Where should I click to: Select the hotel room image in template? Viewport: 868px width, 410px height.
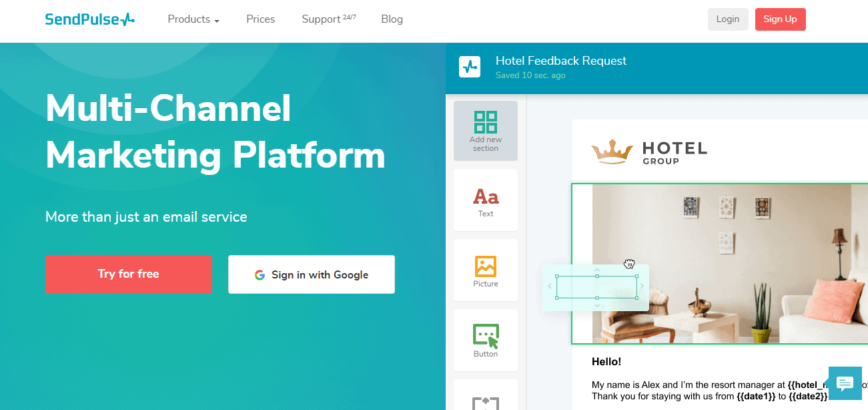pos(730,264)
